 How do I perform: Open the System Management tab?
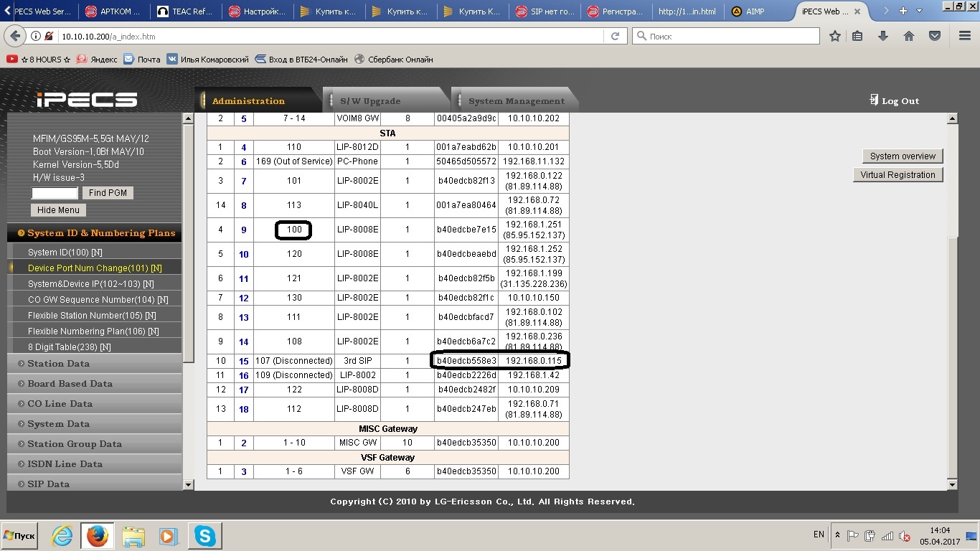tap(516, 101)
